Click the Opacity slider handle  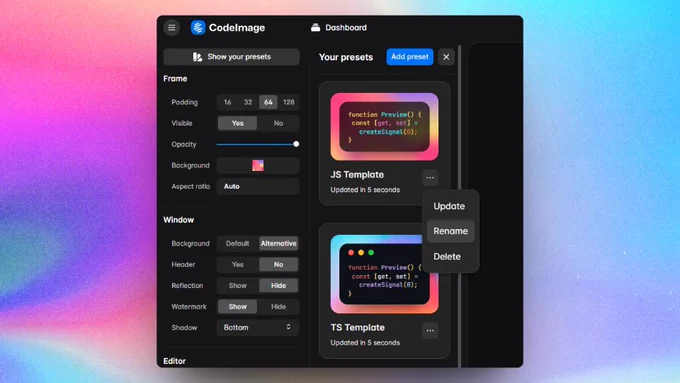point(296,144)
